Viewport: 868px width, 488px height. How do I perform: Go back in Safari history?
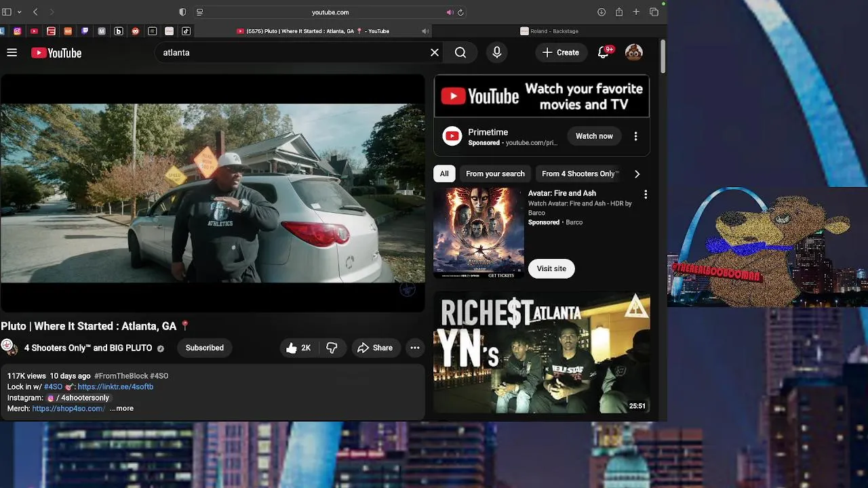click(35, 12)
